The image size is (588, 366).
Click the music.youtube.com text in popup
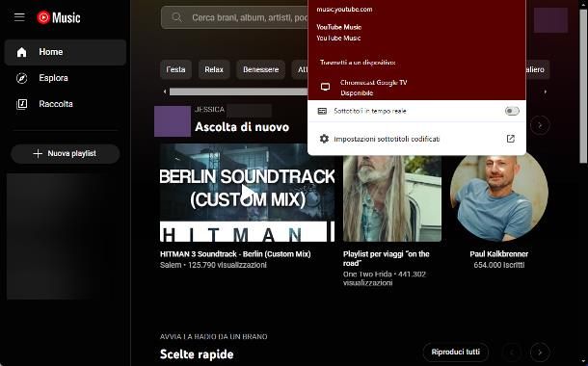pos(344,10)
